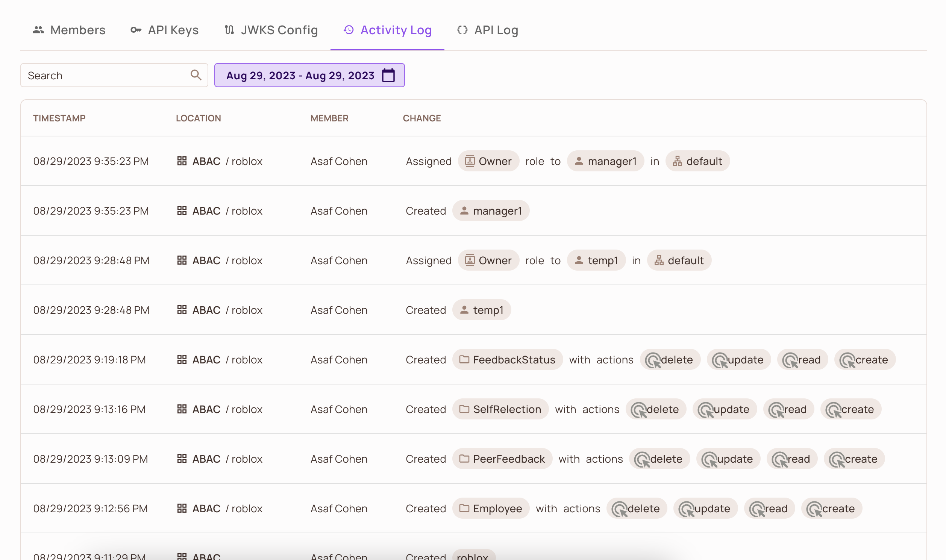This screenshot has height=560, width=946.
Task: Select the Members people icon
Action: point(38,30)
